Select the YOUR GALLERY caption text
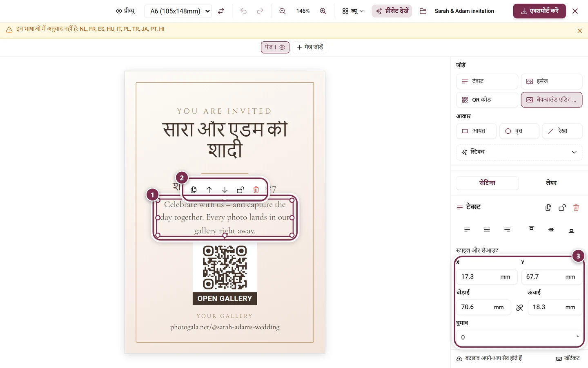 point(225,316)
